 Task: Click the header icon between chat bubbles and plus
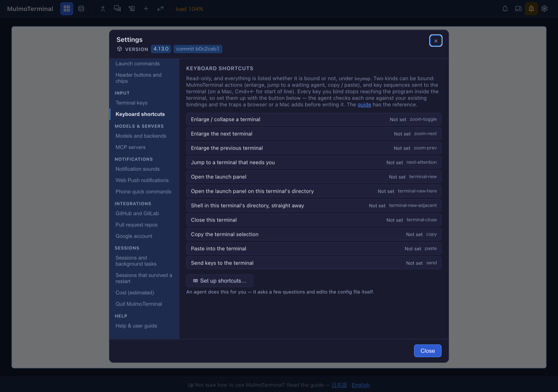pos(132,9)
